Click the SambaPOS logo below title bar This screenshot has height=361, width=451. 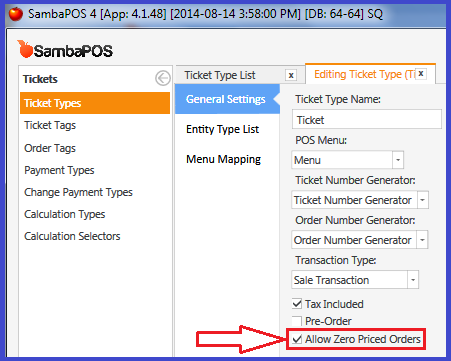pos(65,50)
